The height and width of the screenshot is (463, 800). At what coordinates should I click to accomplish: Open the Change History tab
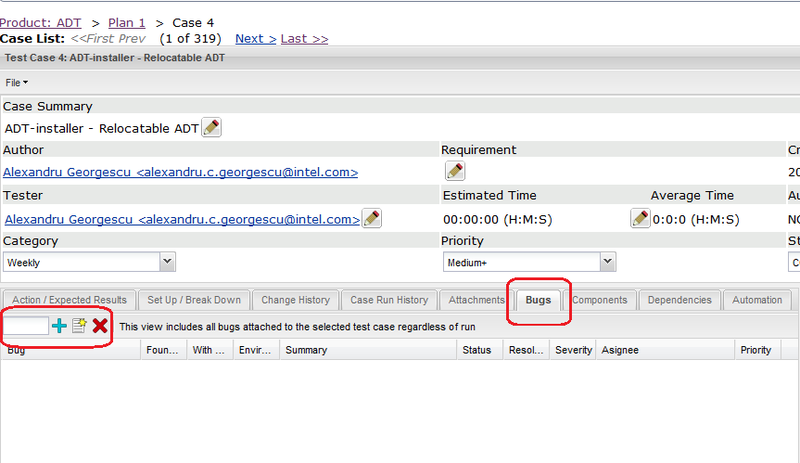[295, 300]
